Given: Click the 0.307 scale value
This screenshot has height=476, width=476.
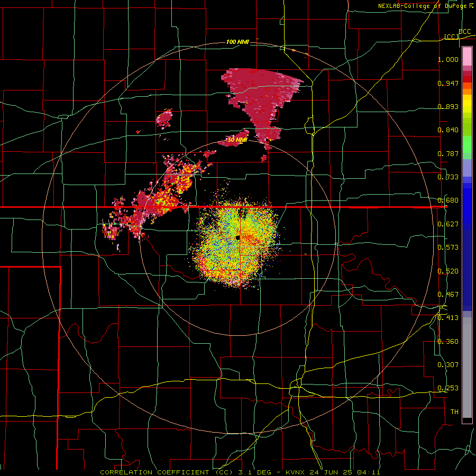Looking at the screenshot, I should pyautogui.click(x=448, y=365).
